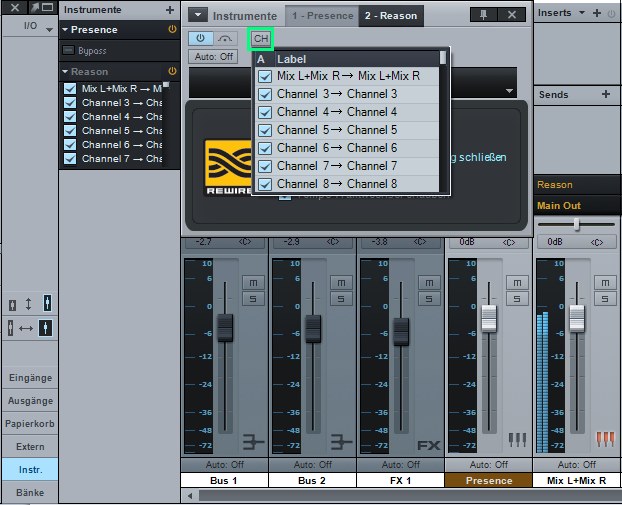Click the power button in Reason editor
Image resolution: width=622 pixels, height=505 pixels.
(200, 38)
